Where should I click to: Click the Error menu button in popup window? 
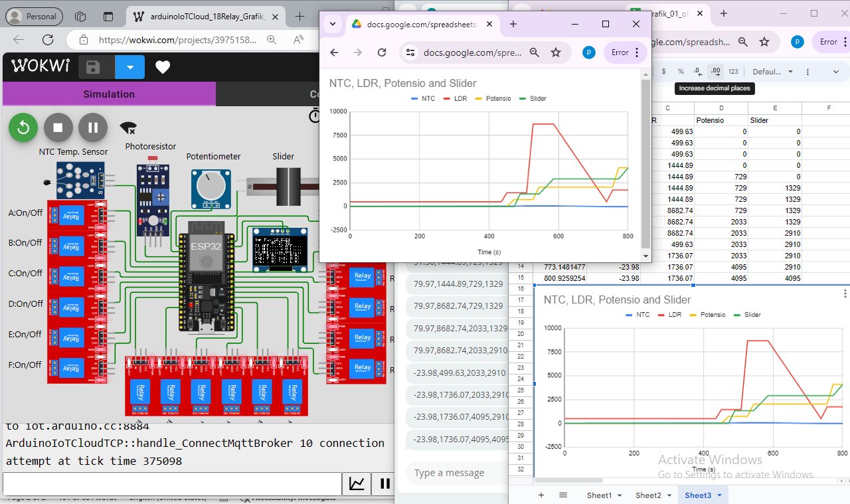point(626,52)
